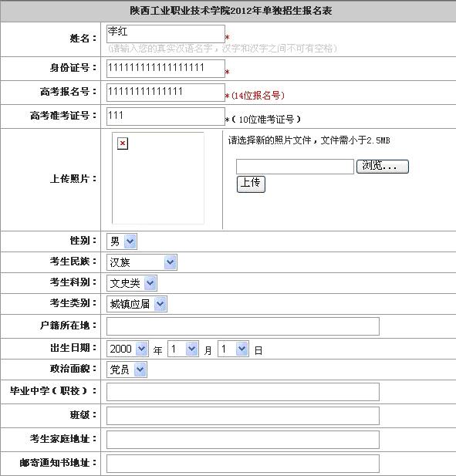This screenshot has height=476, width=456.
Task: Click the 上传 upload button
Action: tap(251, 184)
